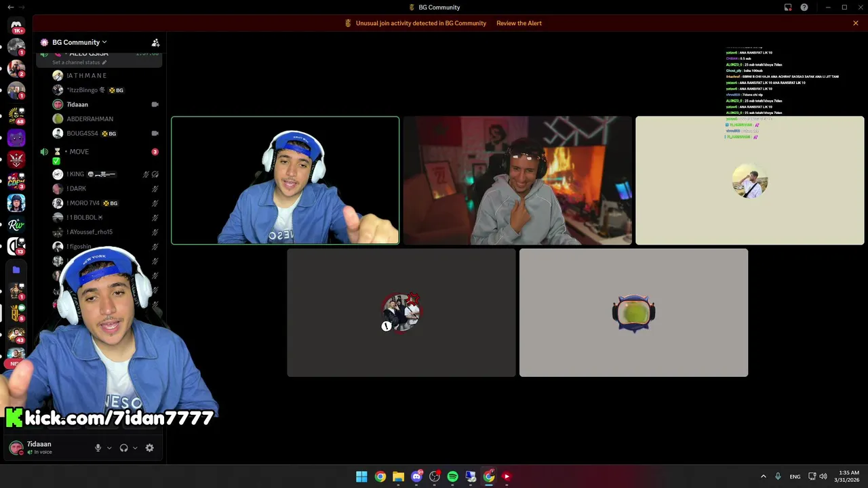Click the MOVE channel badge showing 3
Viewport: 868px width, 488px height.
pyautogui.click(x=155, y=152)
